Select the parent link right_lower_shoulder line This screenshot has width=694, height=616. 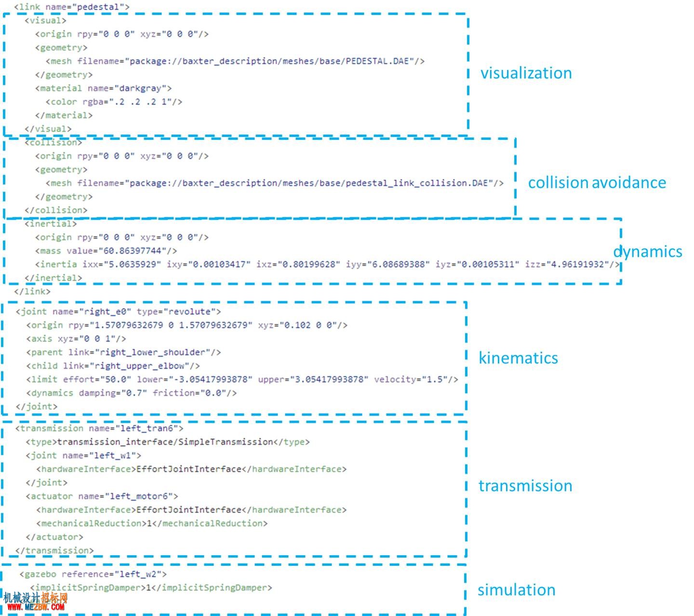tap(124, 352)
